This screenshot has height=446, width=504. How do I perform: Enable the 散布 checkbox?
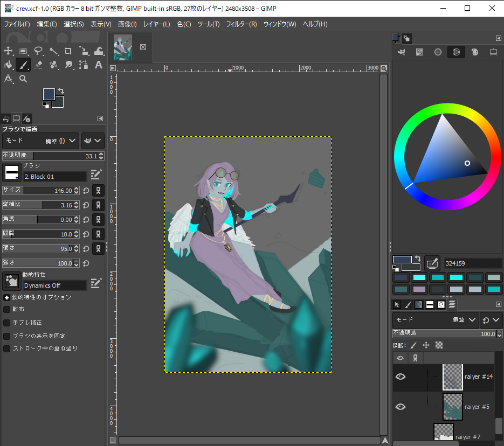(7, 309)
